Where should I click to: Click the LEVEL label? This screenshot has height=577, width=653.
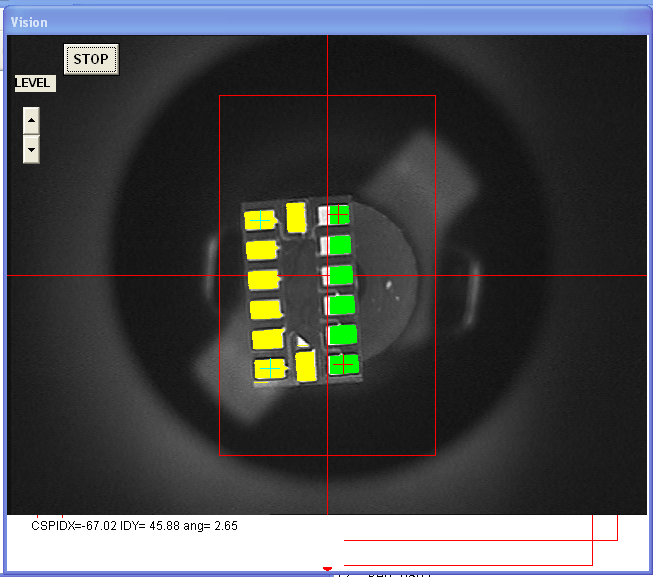(x=34, y=83)
